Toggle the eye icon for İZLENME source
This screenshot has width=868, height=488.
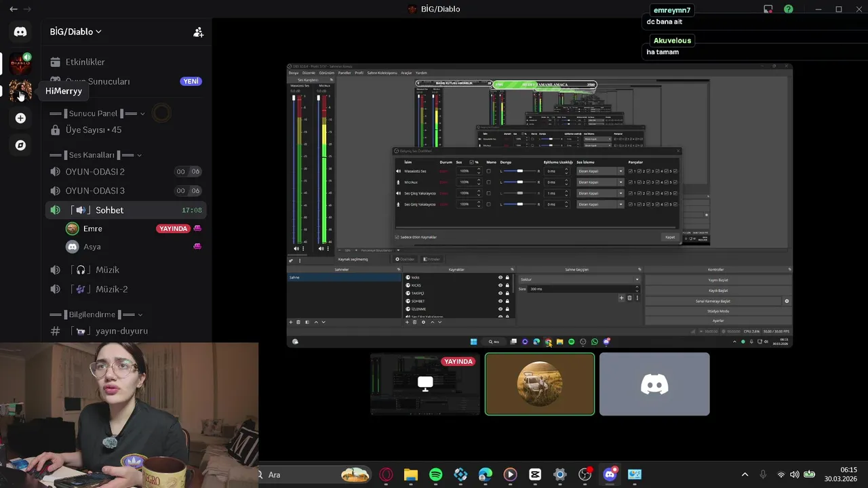500,309
